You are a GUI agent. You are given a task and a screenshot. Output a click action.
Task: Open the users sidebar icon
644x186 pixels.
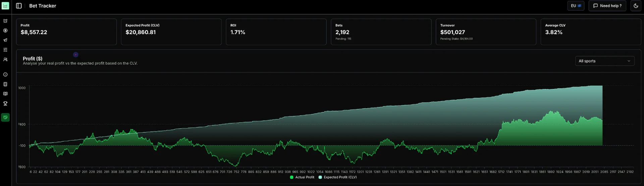coord(5,60)
